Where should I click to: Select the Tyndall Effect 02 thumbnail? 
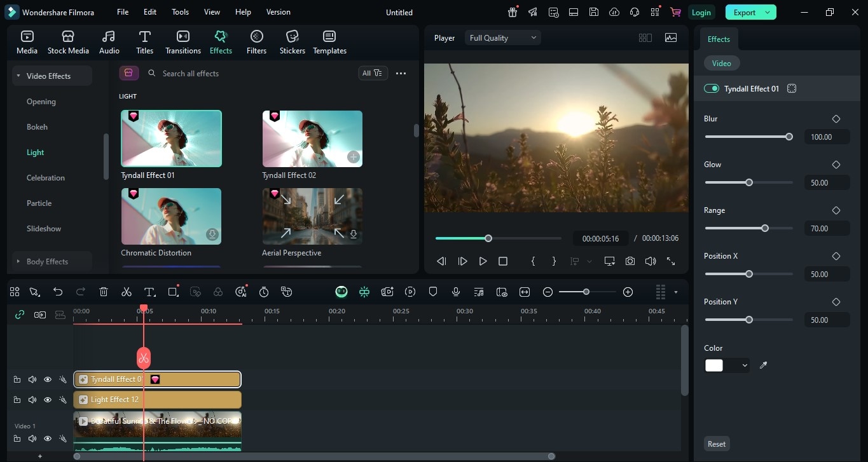[312, 139]
